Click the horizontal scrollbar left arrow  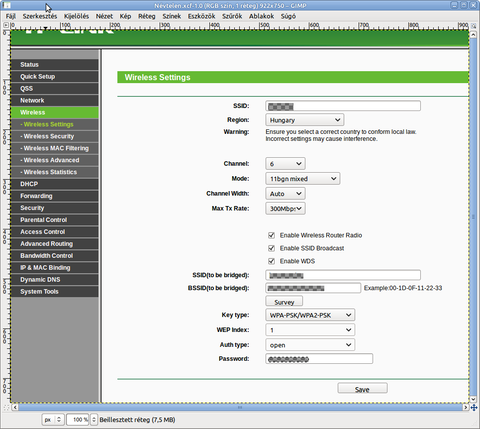point(15,407)
